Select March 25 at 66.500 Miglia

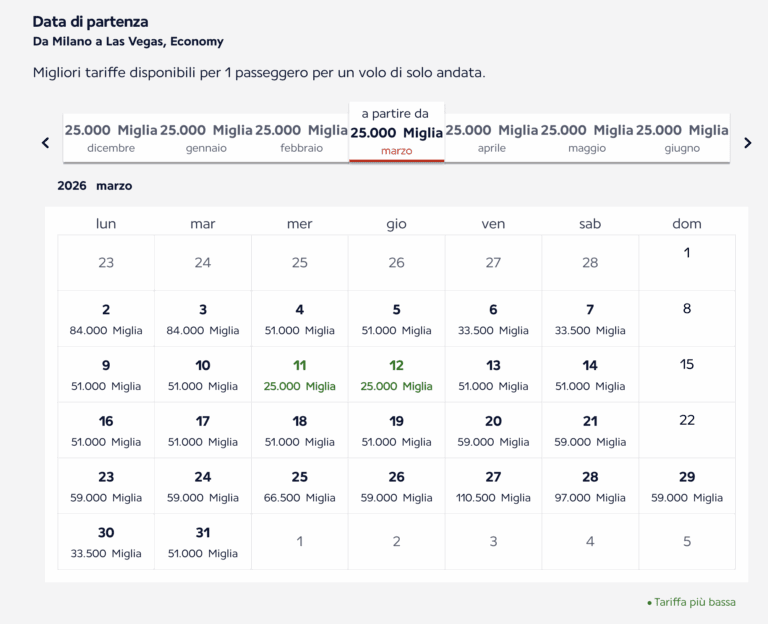(x=300, y=486)
